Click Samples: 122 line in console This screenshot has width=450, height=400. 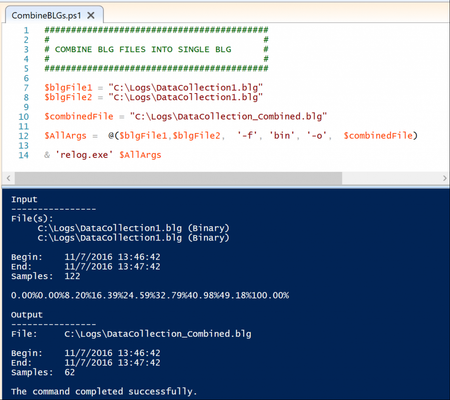click(x=46, y=276)
